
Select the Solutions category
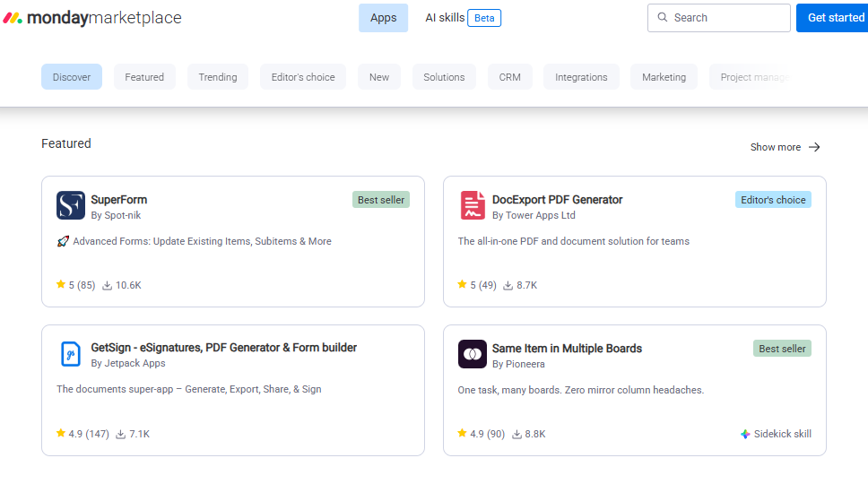tap(444, 77)
